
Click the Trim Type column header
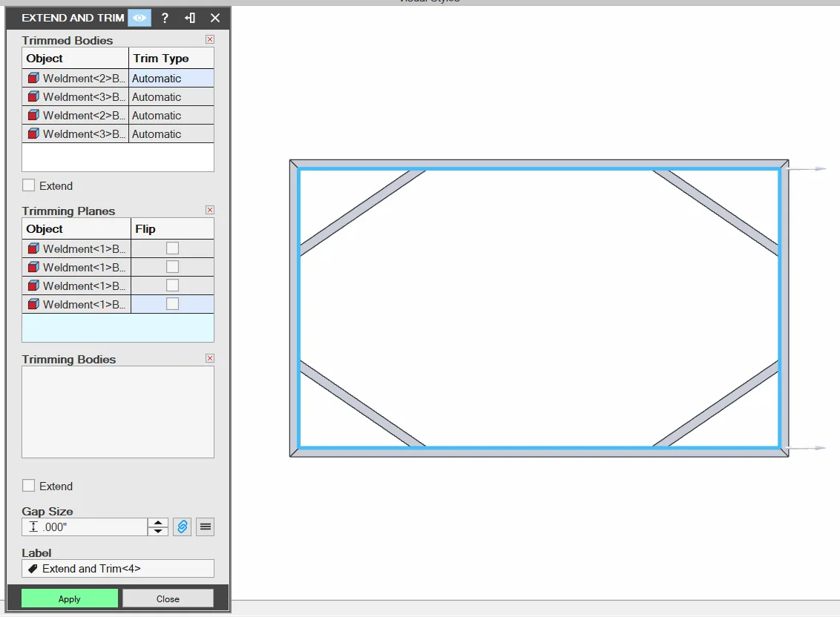coord(171,59)
